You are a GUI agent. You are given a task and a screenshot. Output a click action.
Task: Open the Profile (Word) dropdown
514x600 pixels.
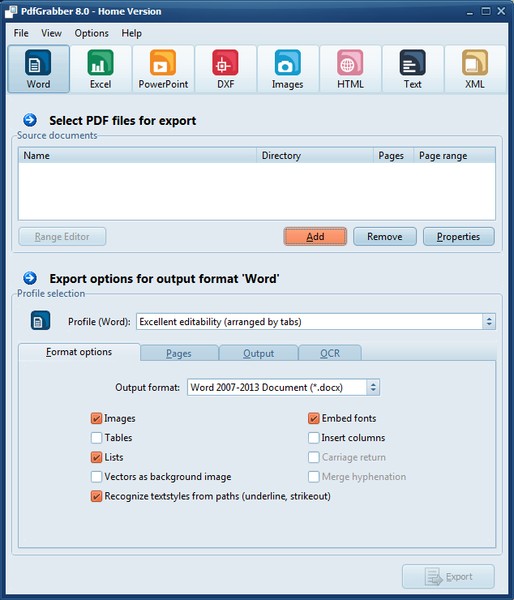tap(316, 321)
